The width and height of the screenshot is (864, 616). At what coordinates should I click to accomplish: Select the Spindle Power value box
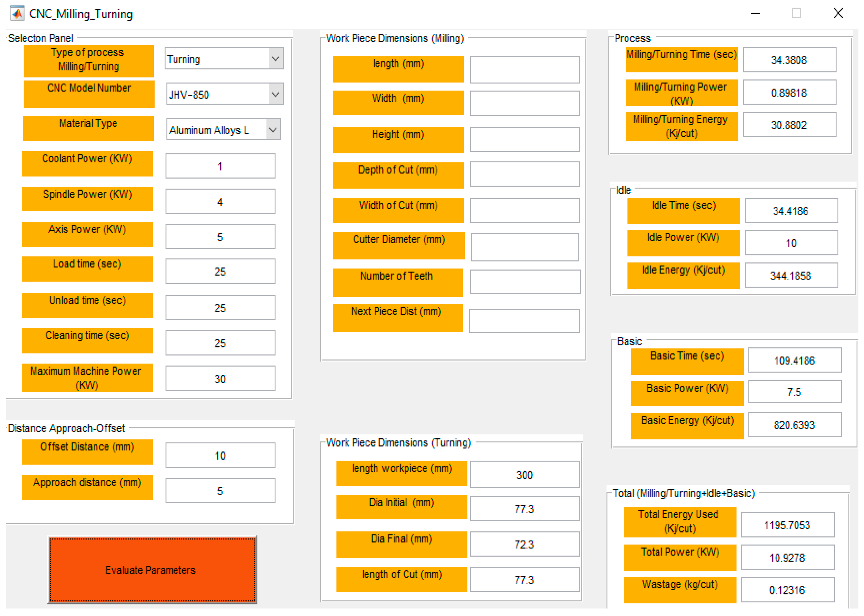220,201
